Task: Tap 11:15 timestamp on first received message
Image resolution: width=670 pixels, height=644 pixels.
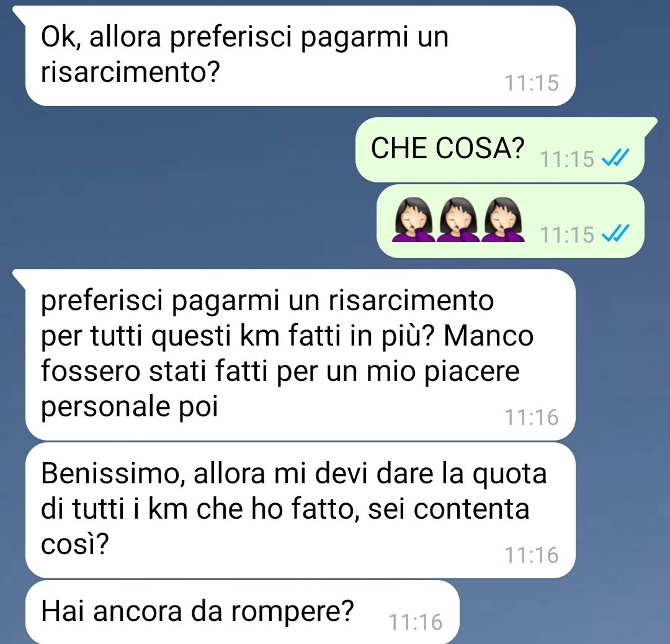Action: pyautogui.click(x=532, y=83)
